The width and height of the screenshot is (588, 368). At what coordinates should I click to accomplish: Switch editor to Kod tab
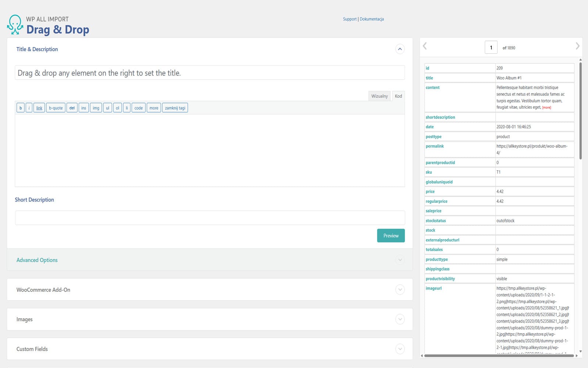[398, 96]
